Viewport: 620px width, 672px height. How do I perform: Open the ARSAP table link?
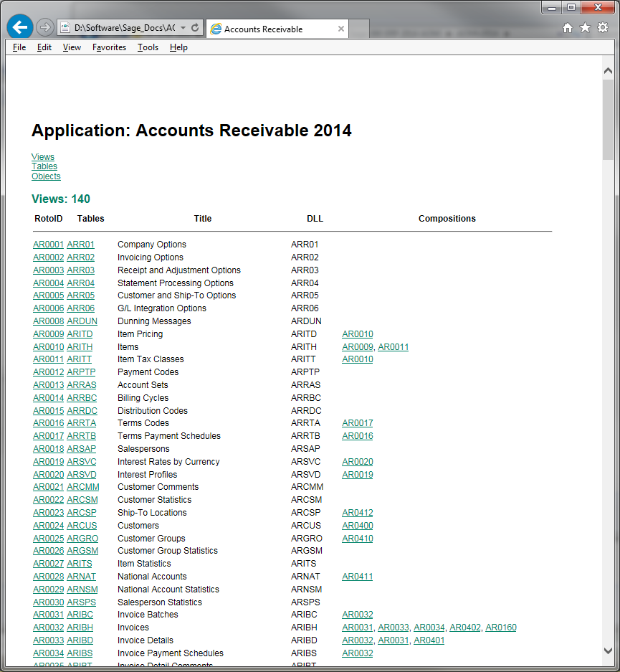point(82,449)
